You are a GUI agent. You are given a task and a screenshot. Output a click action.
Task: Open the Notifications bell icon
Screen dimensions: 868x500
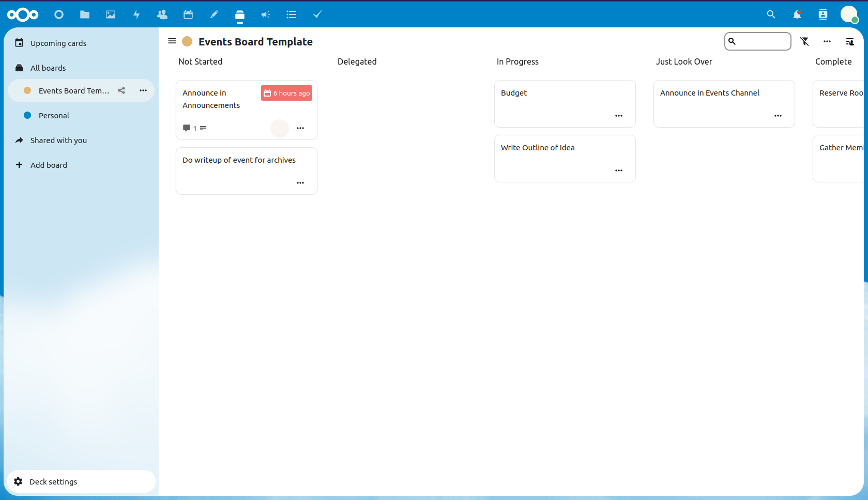click(797, 14)
